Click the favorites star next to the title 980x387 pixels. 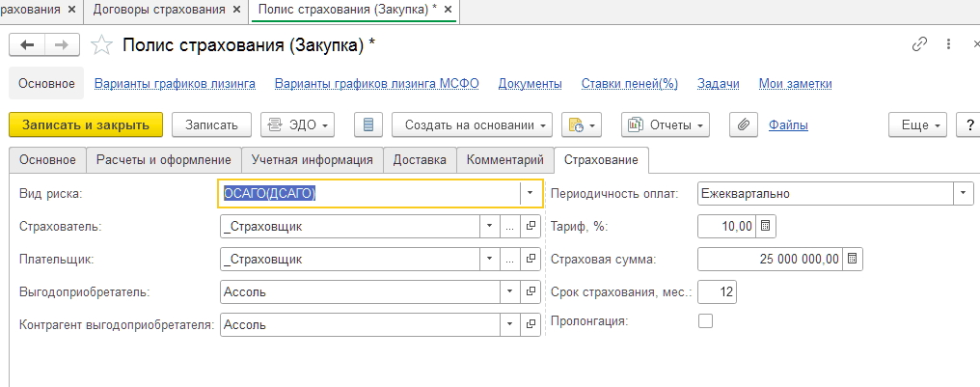(100, 45)
